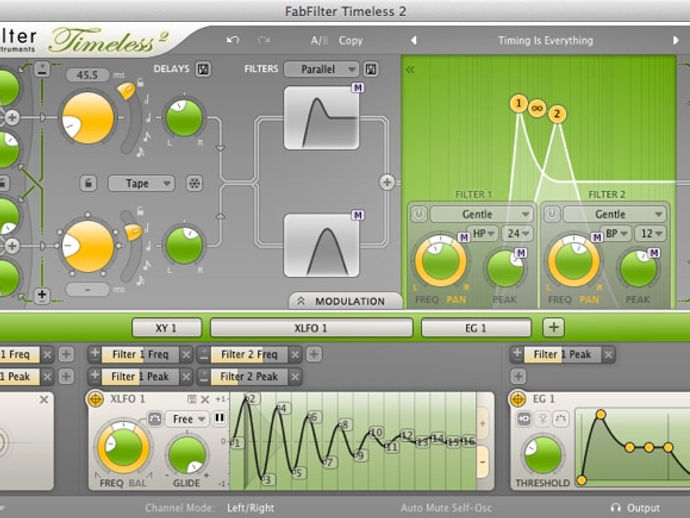
Task: Click EG 1 THRESHOLD knob
Action: pos(543,455)
